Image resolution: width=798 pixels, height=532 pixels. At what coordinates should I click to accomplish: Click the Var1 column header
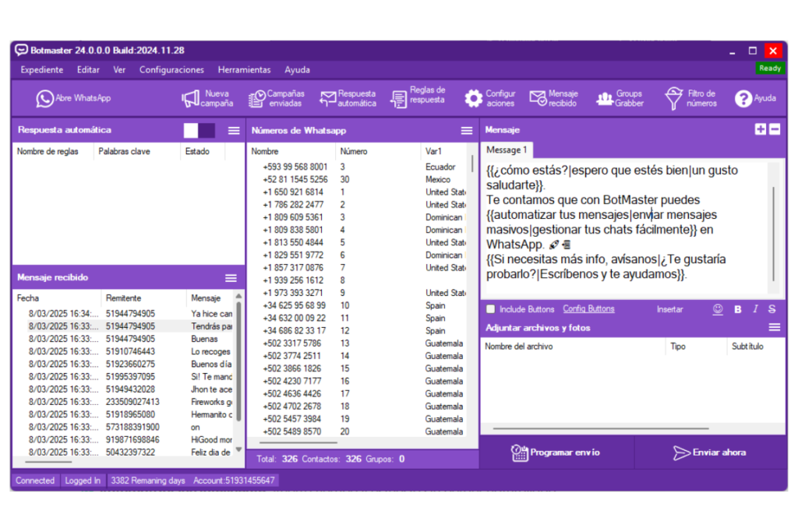(433, 151)
